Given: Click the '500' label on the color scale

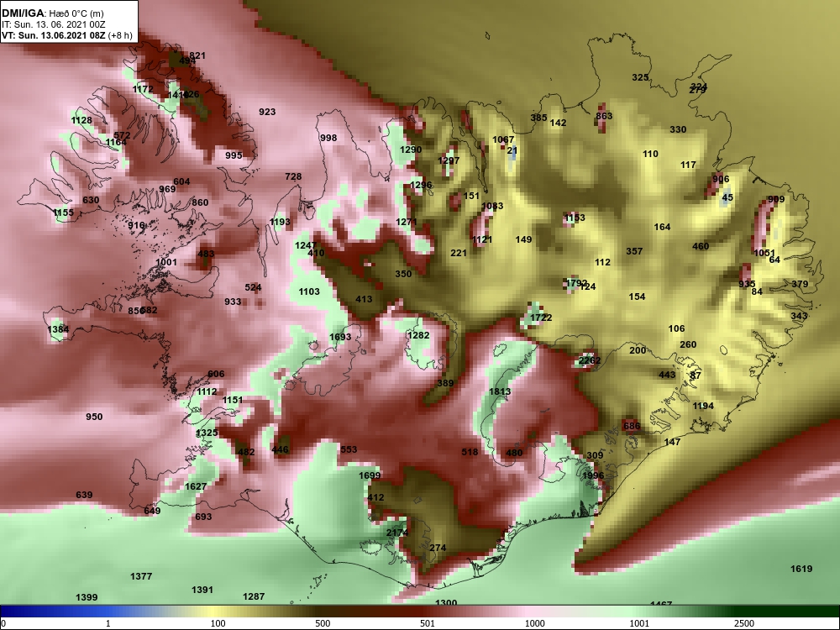Looking at the screenshot, I should click(x=323, y=623).
